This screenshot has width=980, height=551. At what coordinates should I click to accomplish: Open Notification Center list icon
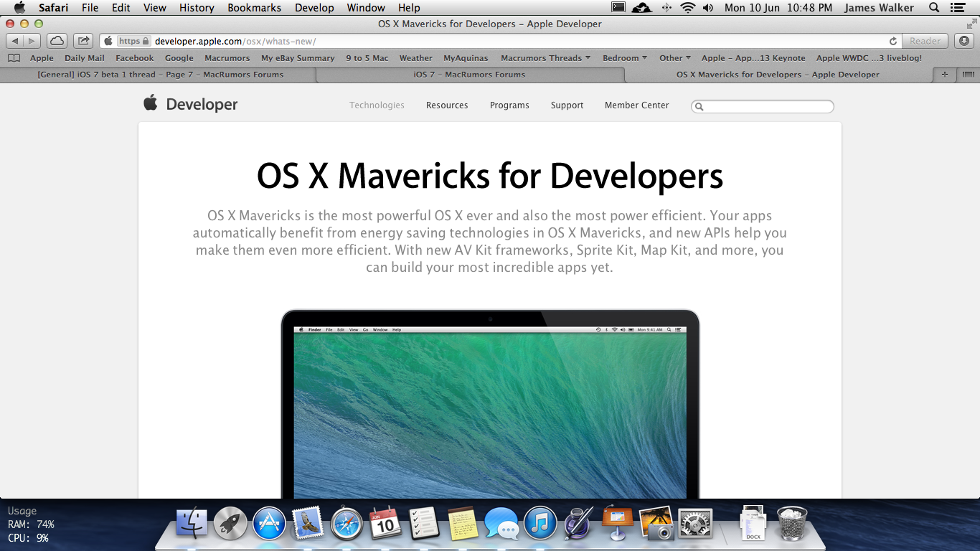click(958, 8)
